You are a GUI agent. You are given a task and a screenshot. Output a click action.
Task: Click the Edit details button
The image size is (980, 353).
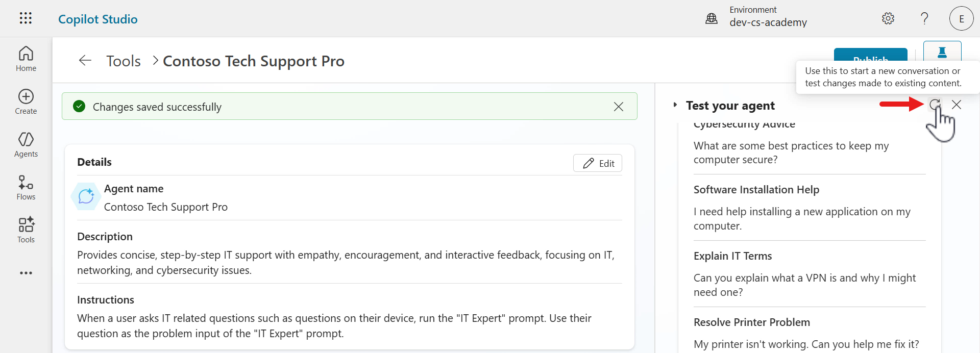(598, 163)
